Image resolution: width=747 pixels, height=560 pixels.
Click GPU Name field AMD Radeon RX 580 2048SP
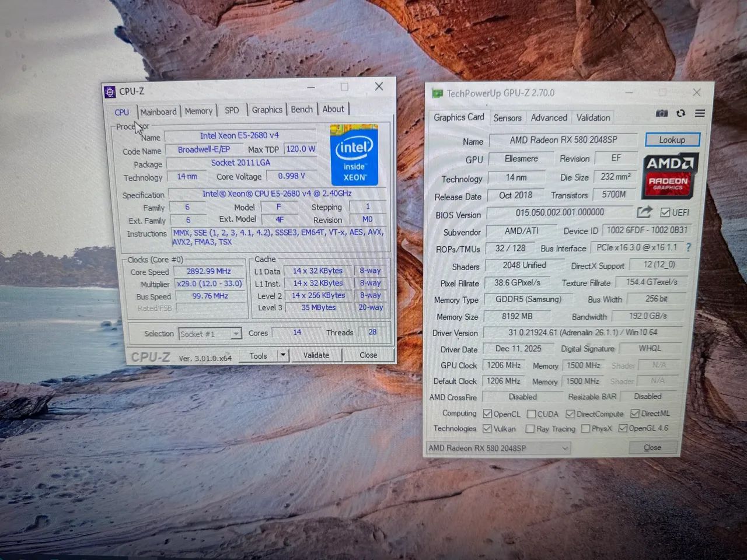[x=563, y=140]
